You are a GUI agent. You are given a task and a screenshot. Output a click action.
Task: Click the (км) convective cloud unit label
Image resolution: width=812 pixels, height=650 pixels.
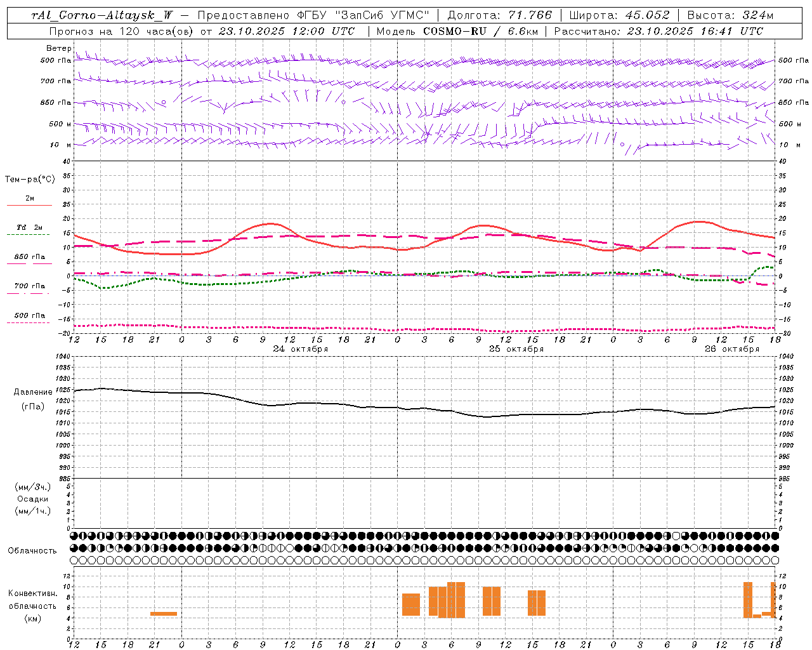[x=33, y=618]
